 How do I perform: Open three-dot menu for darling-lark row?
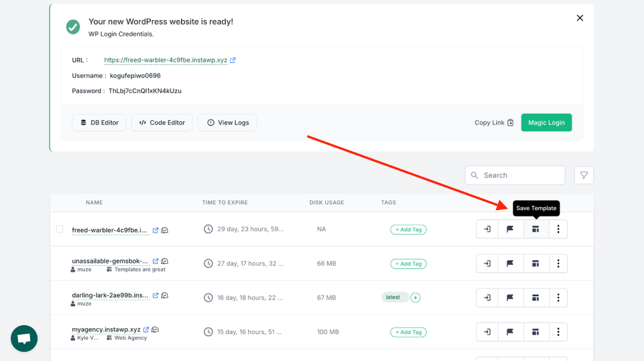(x=558, y=297)
